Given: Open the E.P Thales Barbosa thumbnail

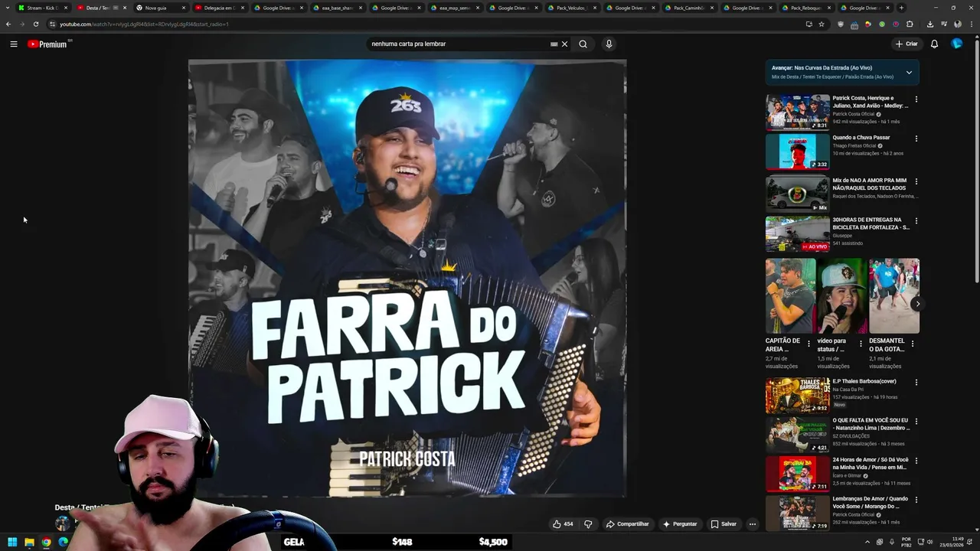Looking at the screenshot, I should [x=797, y=396].
